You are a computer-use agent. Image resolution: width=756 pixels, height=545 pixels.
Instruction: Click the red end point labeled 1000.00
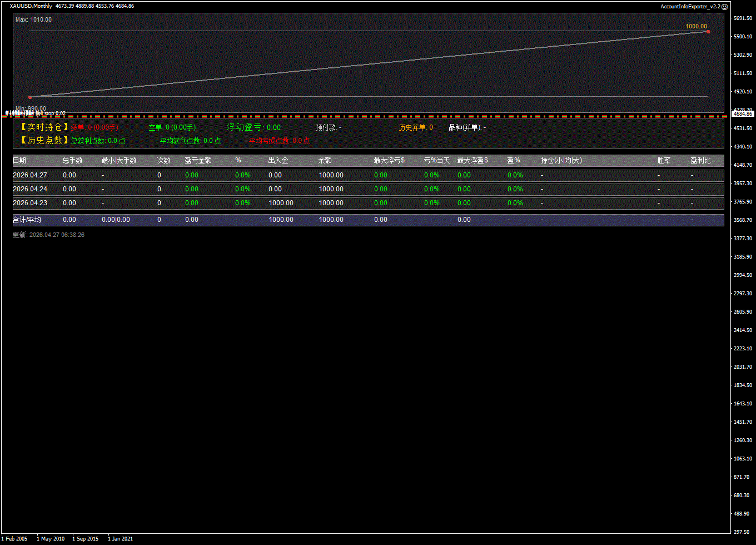(708, 32)
